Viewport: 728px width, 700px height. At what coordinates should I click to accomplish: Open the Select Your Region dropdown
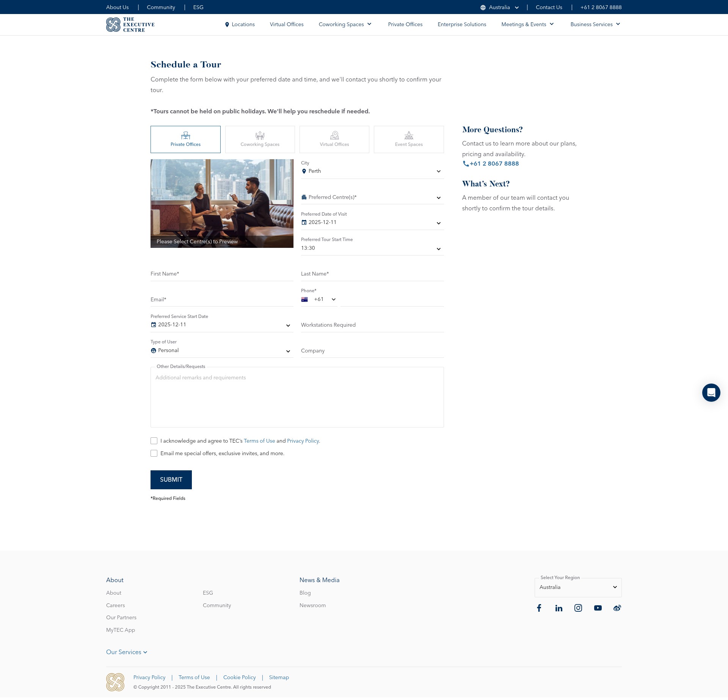click(578, 587)
